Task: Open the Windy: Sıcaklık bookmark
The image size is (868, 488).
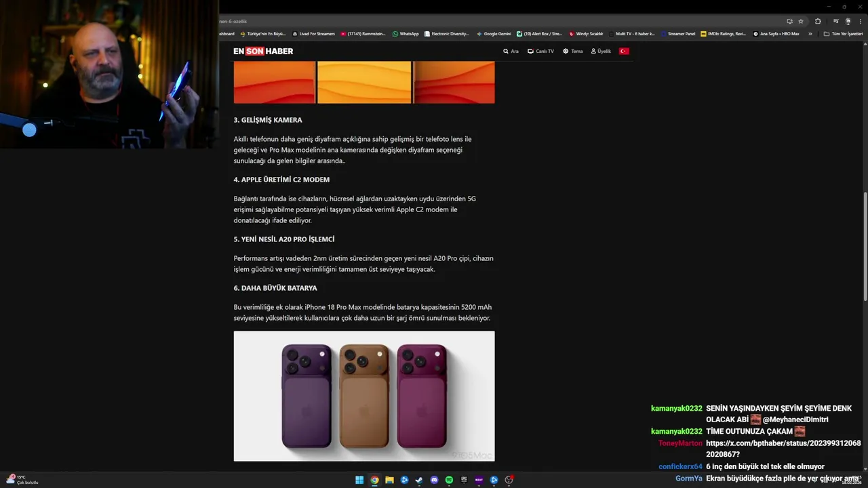Action: (x=586, y=34)
